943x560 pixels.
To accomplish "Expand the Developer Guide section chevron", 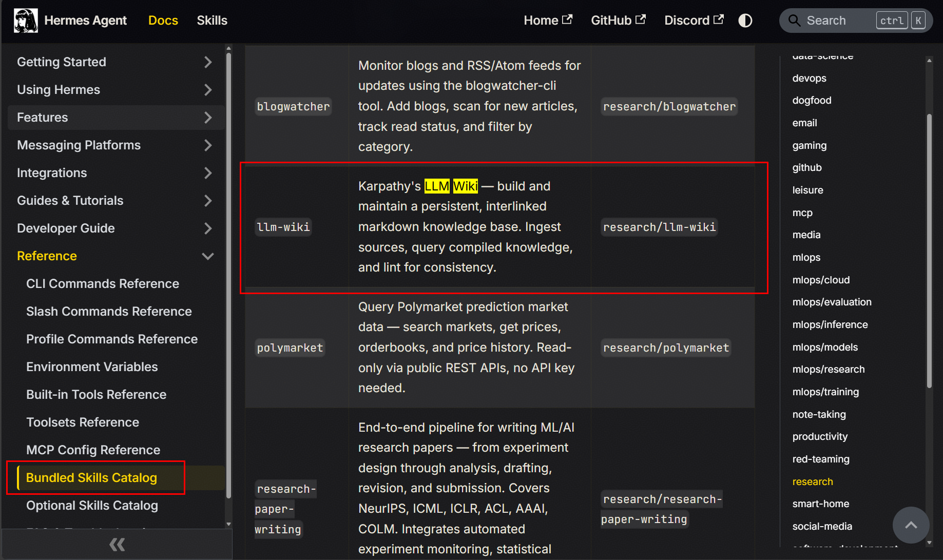I will (x=208, y=228).
